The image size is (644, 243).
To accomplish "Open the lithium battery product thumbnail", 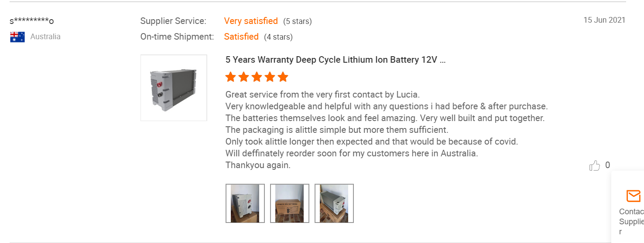I will [174, 88].
